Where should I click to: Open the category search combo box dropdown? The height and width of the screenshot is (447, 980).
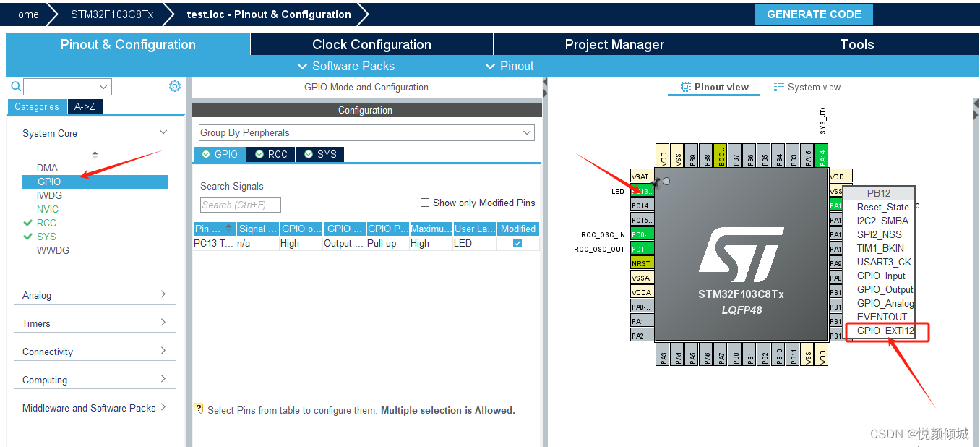pyautogui.click(x=104, y=87)
